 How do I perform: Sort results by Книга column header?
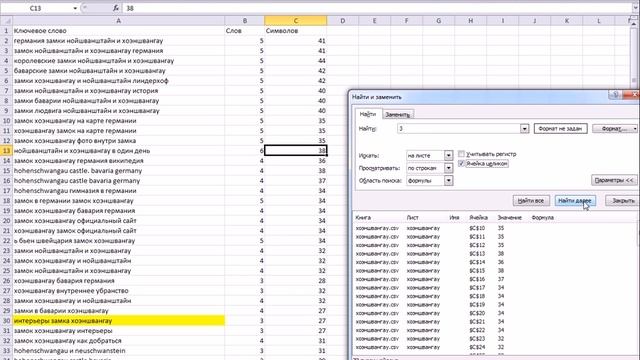click(363, 218)
